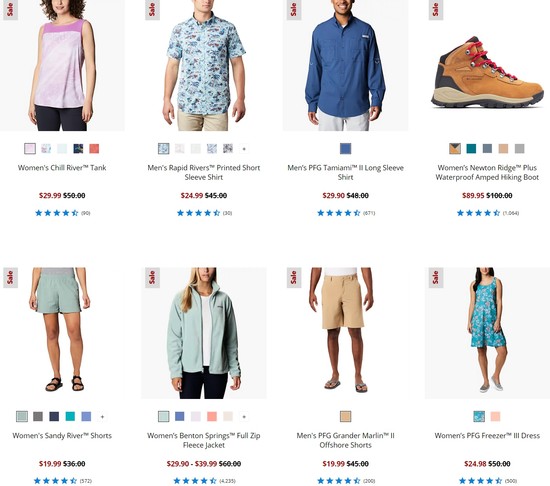Image resolution: width=550 pixels, height=486 pixels.
Task: Expand more colors for Rapid Rivers Shirt
Action: pos(244,149)
